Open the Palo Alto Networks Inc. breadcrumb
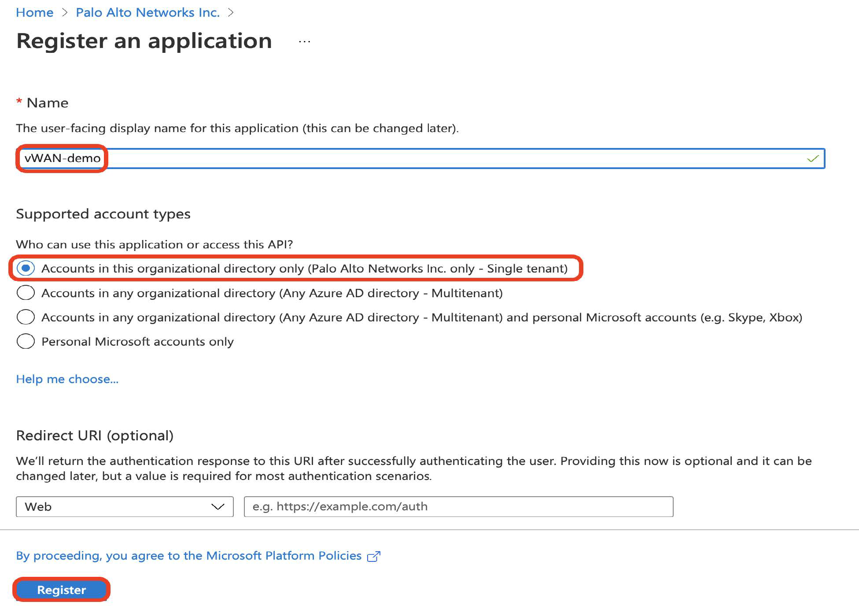The width and height of the screenshot is (859, 616). click(x=148, y=12)
